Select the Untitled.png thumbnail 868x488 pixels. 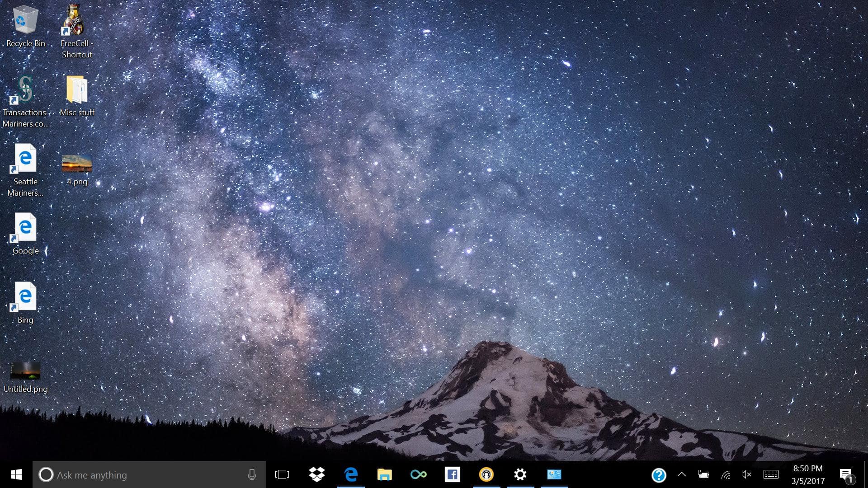(x=25, y=371)
